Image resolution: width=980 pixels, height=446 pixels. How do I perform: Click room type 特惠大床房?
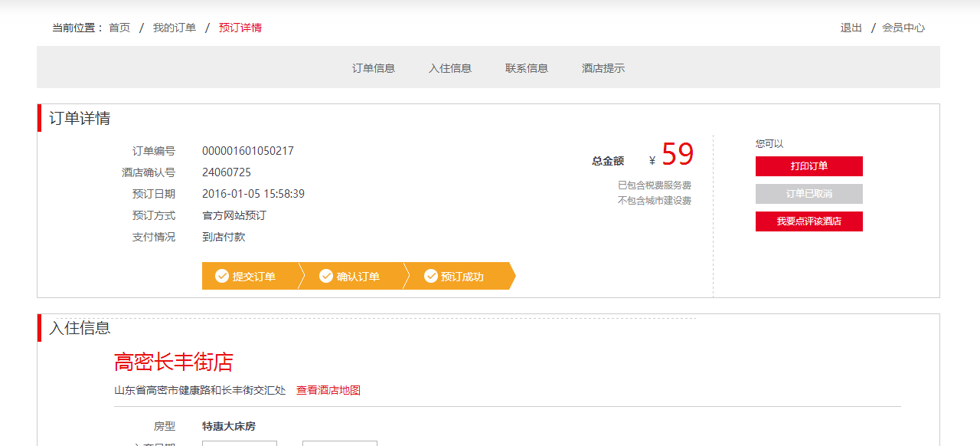pos(229,426)
